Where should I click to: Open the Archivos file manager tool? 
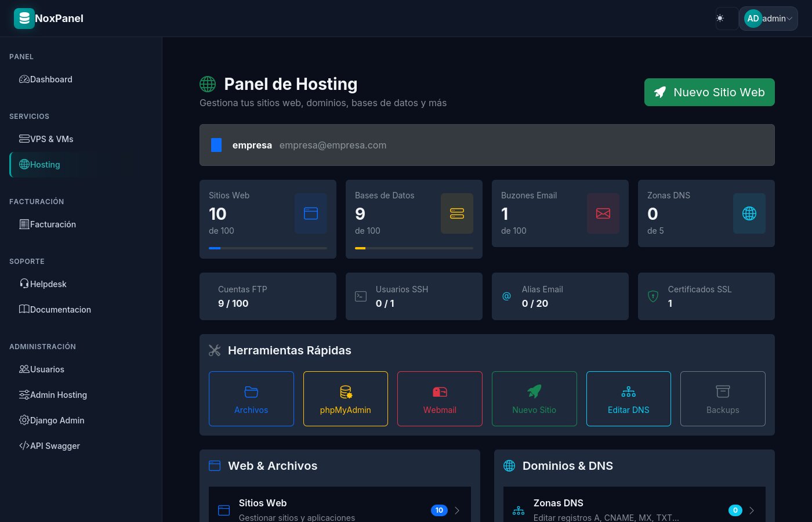(x=251, y=399)
